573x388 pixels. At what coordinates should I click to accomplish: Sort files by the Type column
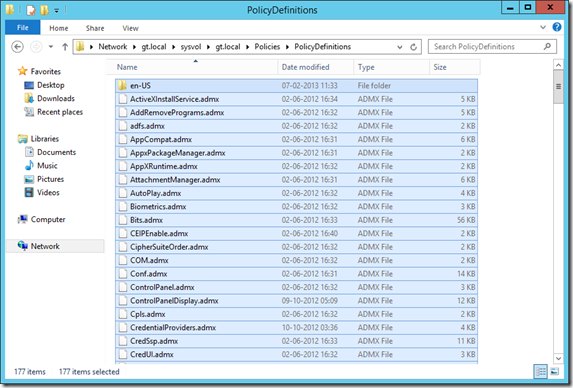(x=392, y=67)
